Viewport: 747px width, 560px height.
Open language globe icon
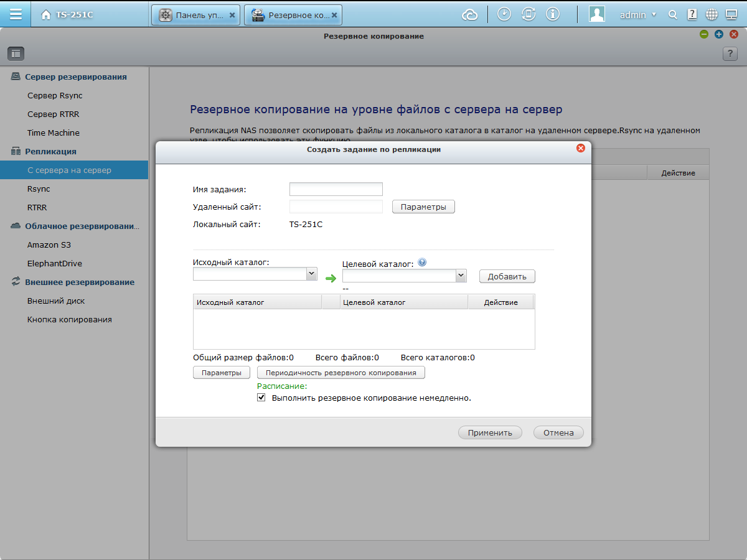712,14
